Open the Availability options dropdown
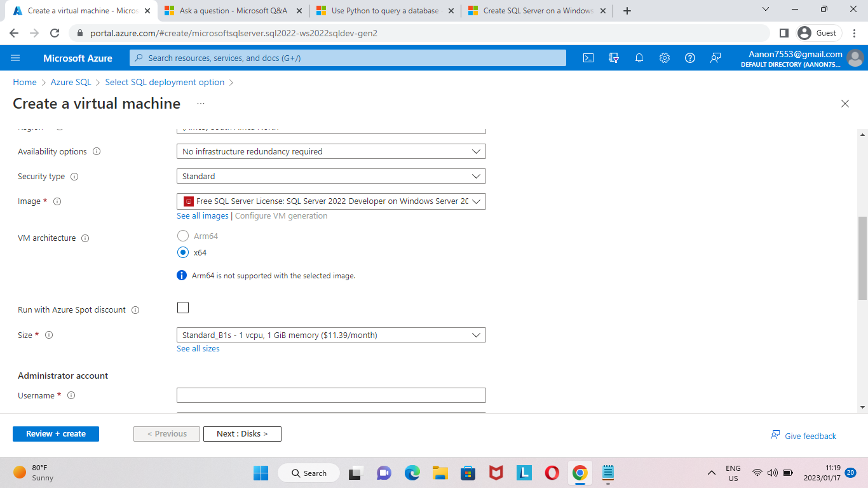868x488 pixels. 331,151
